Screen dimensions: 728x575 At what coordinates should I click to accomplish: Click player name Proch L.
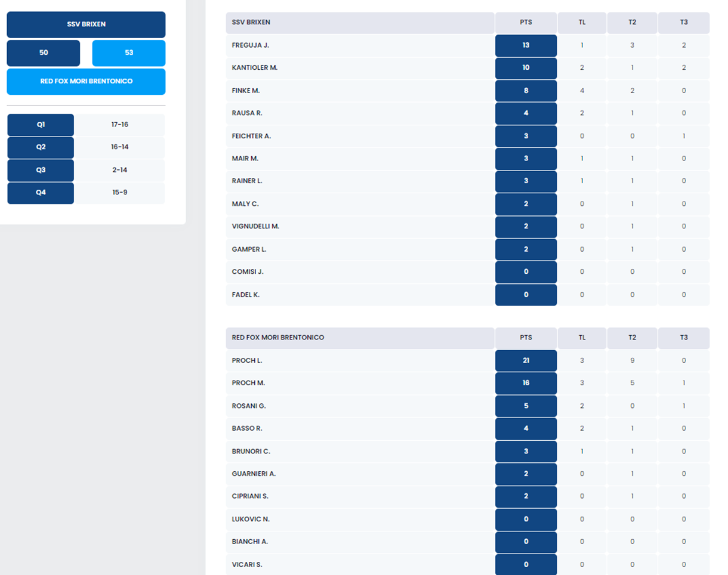click(x=247, y=360)
